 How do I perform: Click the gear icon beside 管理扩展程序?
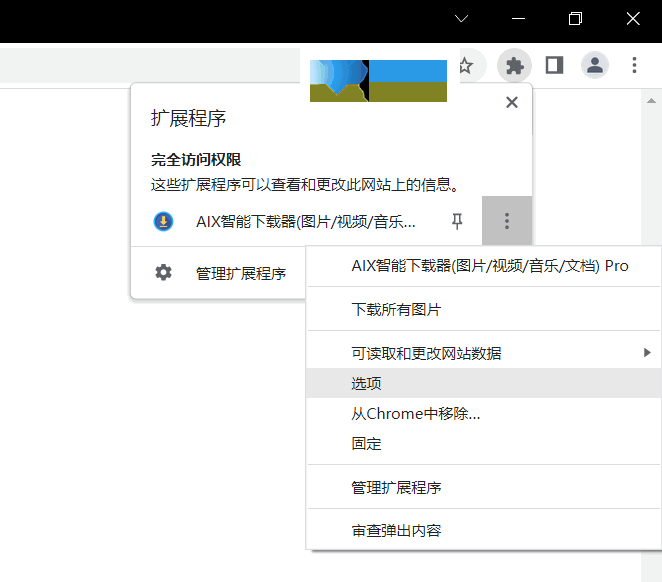[x=163, y=273]
